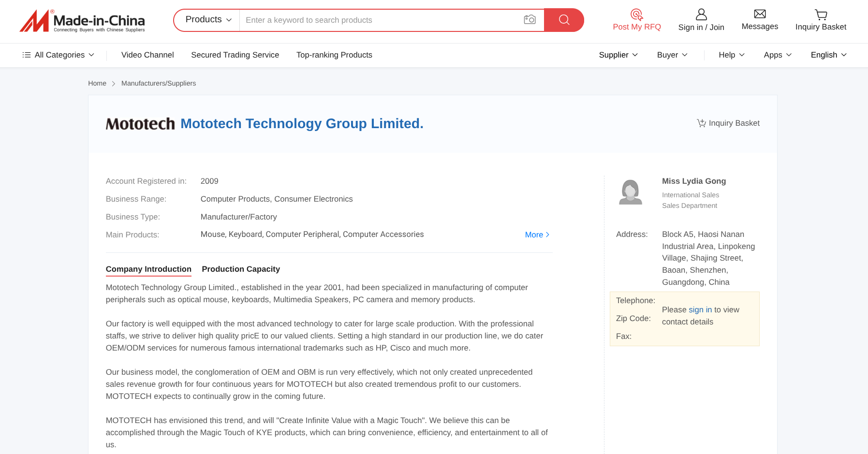
Task: Open Secured Trading Service
Action: click(x=235, y=55)
